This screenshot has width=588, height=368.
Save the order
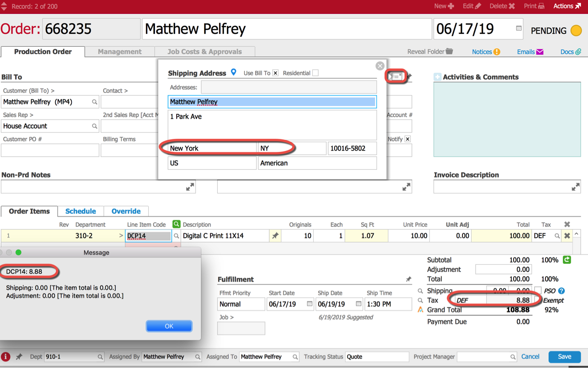pyautogui.click(x=564, y=357)
